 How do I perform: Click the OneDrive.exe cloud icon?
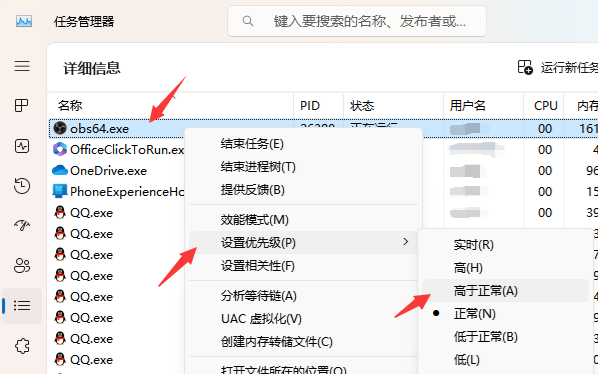click(x=60, y=170)
